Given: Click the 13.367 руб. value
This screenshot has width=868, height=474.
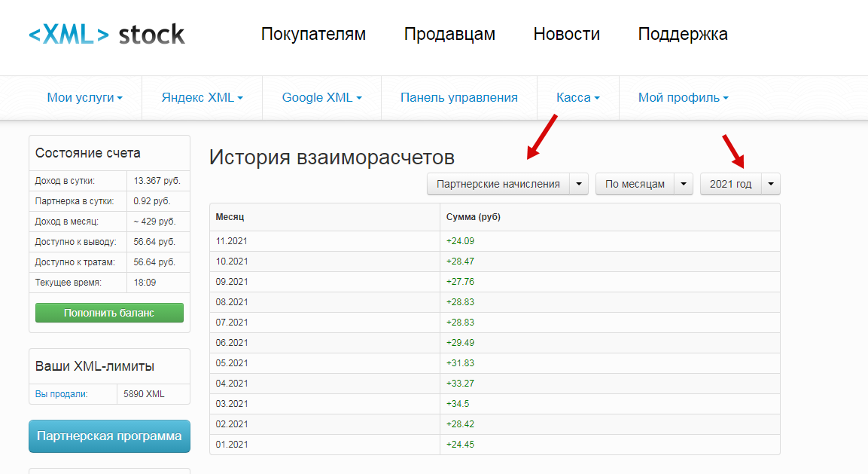Looking at the screenshot, I should [x=157, y=181].
